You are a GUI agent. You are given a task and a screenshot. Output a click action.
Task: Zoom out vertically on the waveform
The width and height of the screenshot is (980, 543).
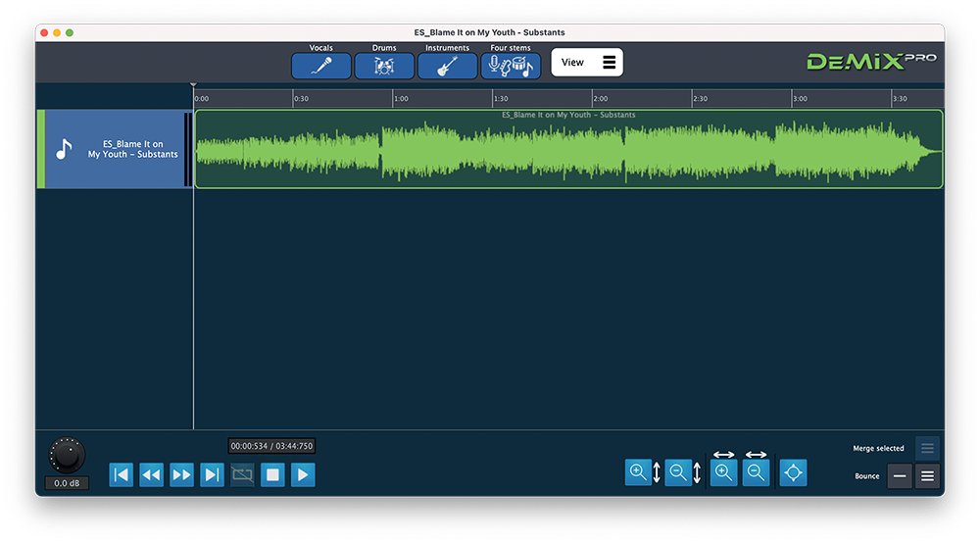(x=678, y=473)
